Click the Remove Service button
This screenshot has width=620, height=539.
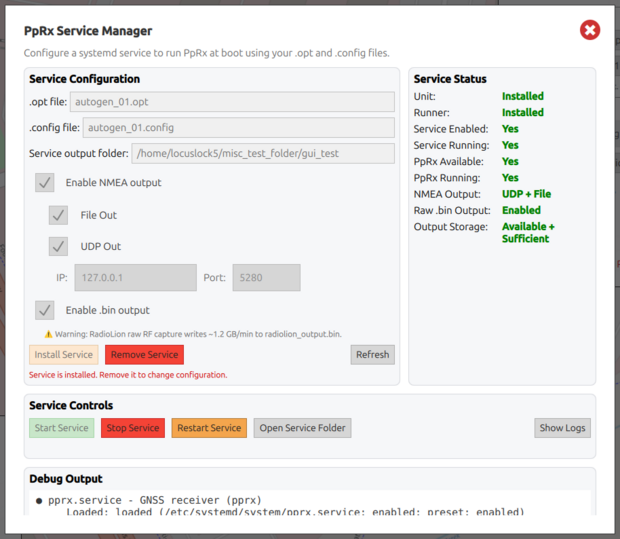click(144, 355)
